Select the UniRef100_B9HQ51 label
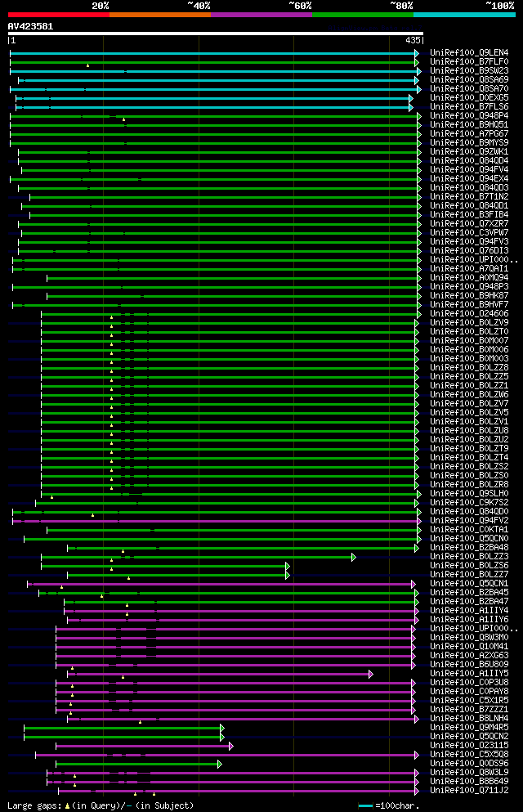Screen dimensions: 523x812 tap(469, 125)
